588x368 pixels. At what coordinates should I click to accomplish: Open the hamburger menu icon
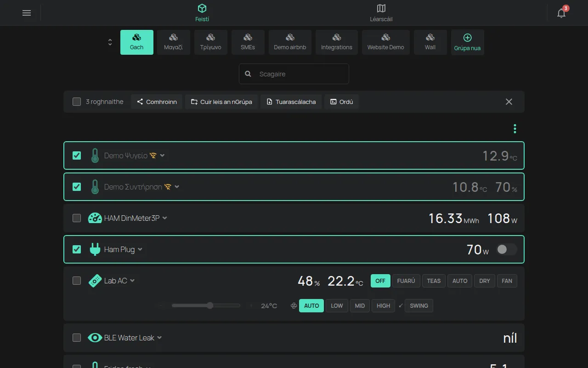click(27, 13)
